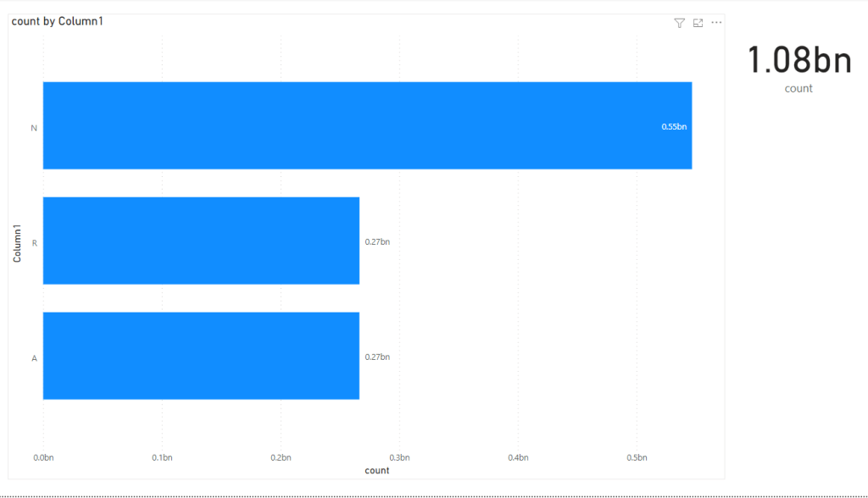Select the count caption under 1.08bn

798,88
